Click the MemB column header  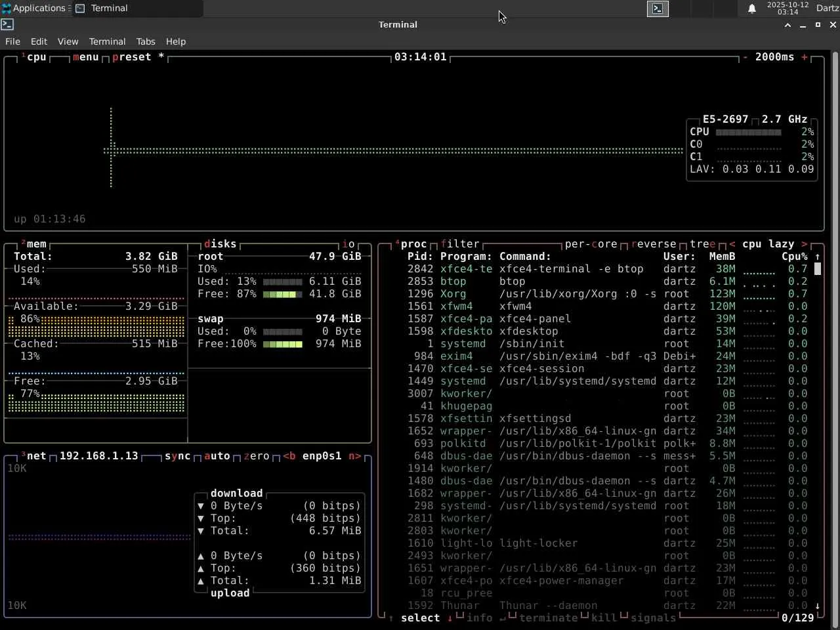click(x=722, y=257)
